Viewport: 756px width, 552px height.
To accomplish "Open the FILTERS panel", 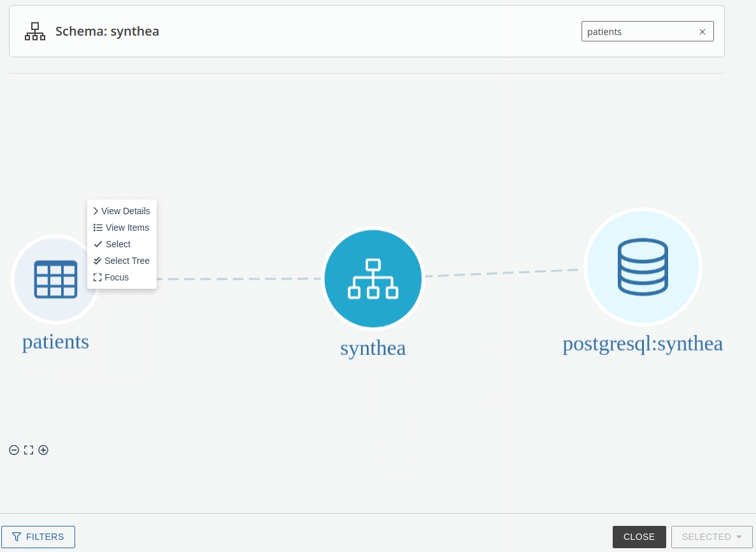I will [38, 537].
